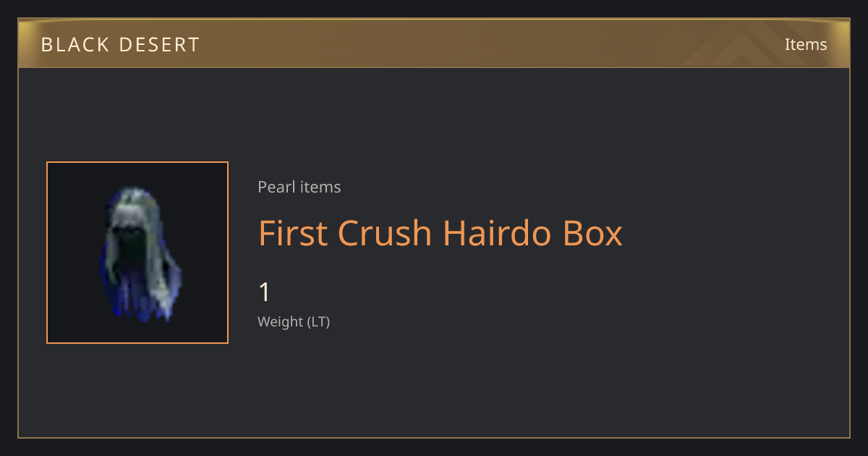Screen dimensions: 868x456
Task: Click the weight value 1
Action: [265, 292]
